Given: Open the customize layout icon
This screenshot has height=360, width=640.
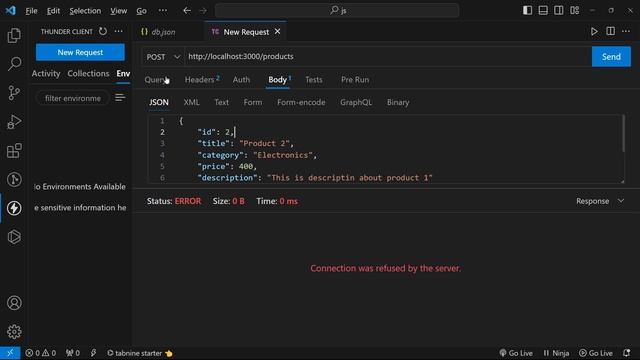Looking at the screenshot, I should pos(575,10).
